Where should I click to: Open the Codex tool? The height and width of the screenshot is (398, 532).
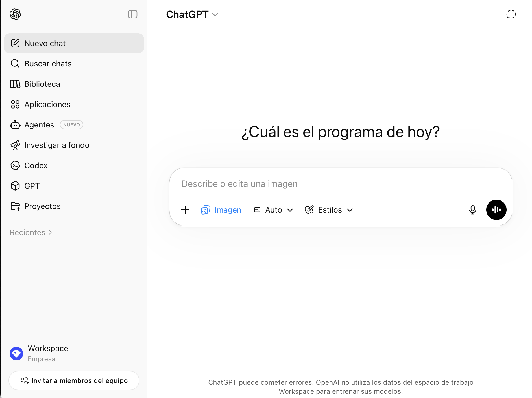36,165
